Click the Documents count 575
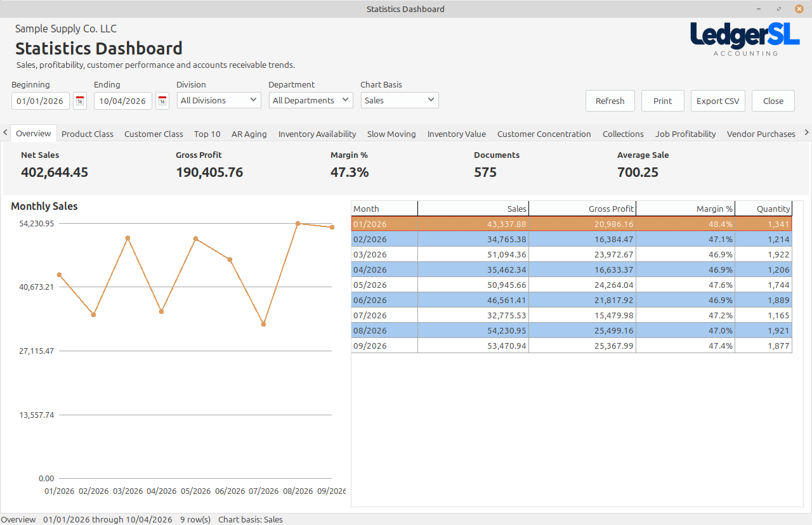Screen dimensions: 812x525 [x=485, y=172]
